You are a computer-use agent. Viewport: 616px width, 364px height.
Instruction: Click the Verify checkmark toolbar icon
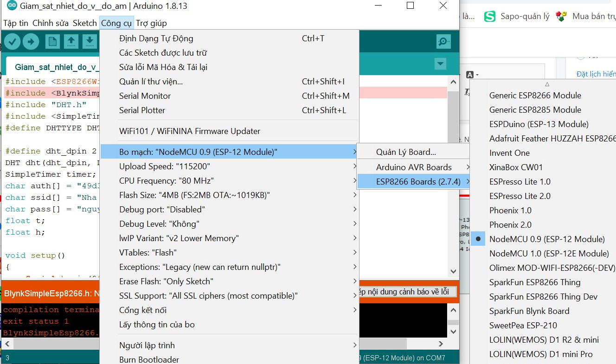[x=12, y=42]
